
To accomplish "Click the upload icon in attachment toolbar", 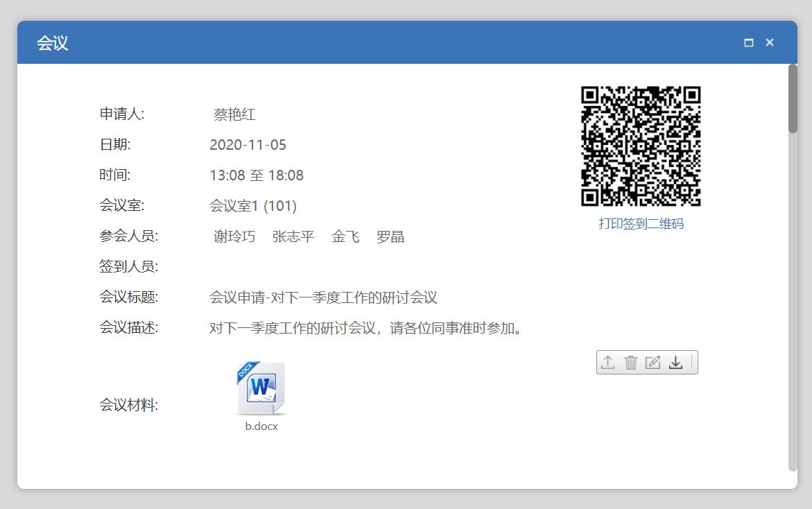I will click(608, 362).
